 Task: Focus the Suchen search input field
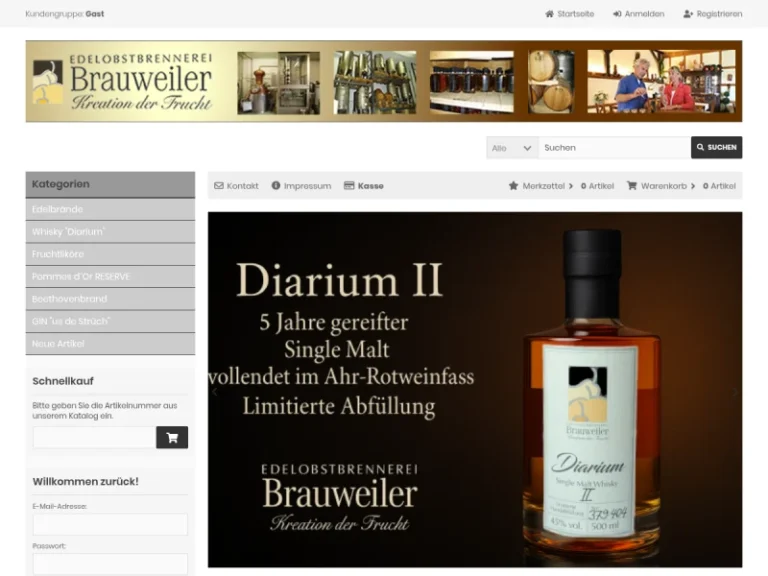click(614, 147)
